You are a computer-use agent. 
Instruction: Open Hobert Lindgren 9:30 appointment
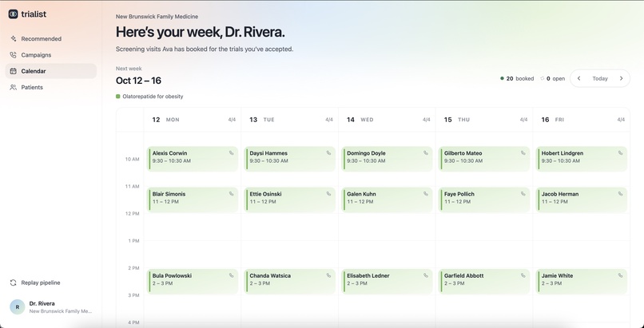point(582,159)
